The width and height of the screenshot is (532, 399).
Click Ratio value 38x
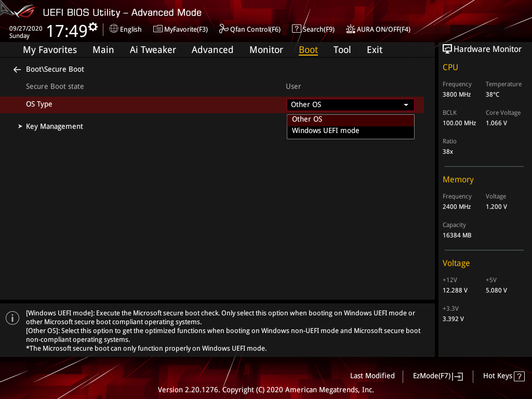click(447, 152)
